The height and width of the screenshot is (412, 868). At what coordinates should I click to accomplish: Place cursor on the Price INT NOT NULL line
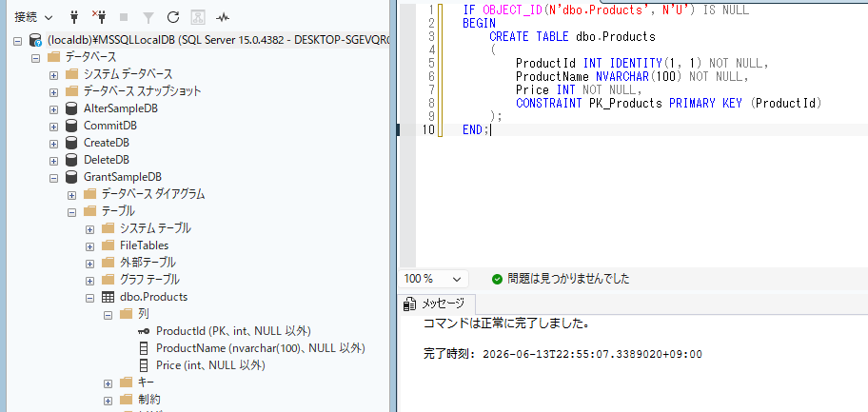579,90
